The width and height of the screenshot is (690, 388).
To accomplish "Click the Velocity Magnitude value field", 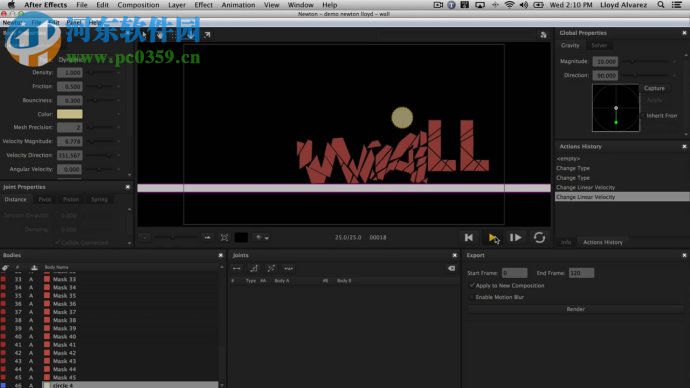I will 70,142.
